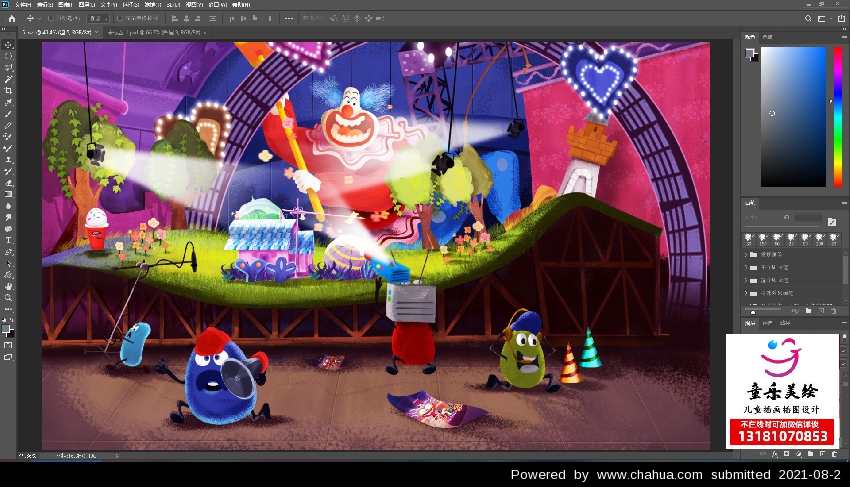850x487 pixels.
Task: Open the Edit Toolbar three-dots button
Action: click(8, 309)
